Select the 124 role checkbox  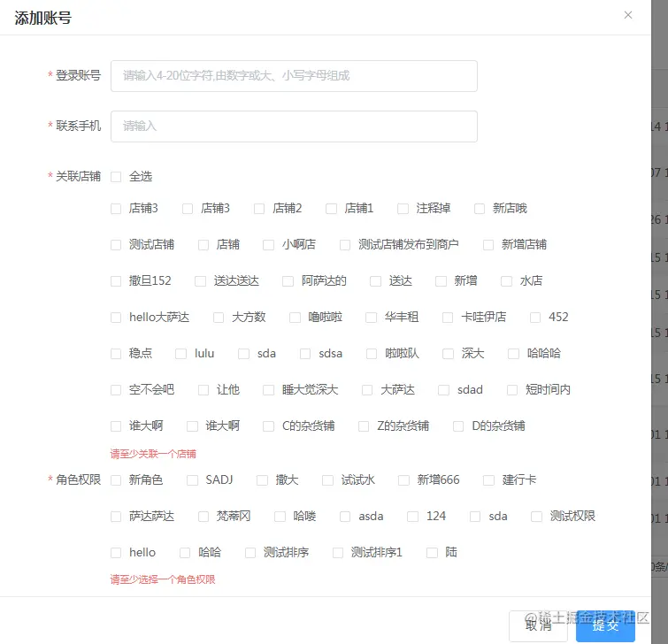[x=413, y=517]
